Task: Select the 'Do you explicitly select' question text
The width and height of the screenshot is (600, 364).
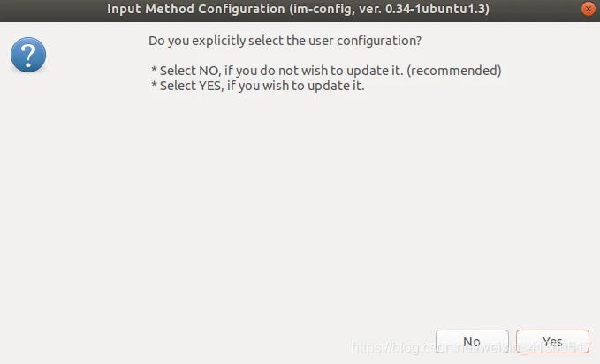Action: click(285, 41)
